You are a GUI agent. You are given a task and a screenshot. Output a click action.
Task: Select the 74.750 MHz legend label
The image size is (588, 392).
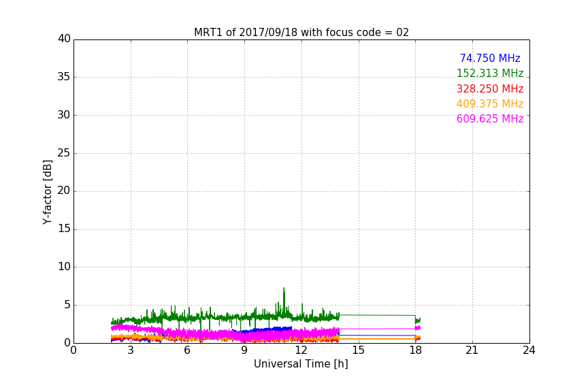490,59
